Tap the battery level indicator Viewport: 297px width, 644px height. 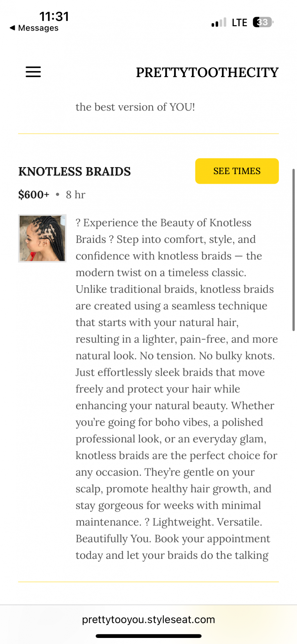263,22
